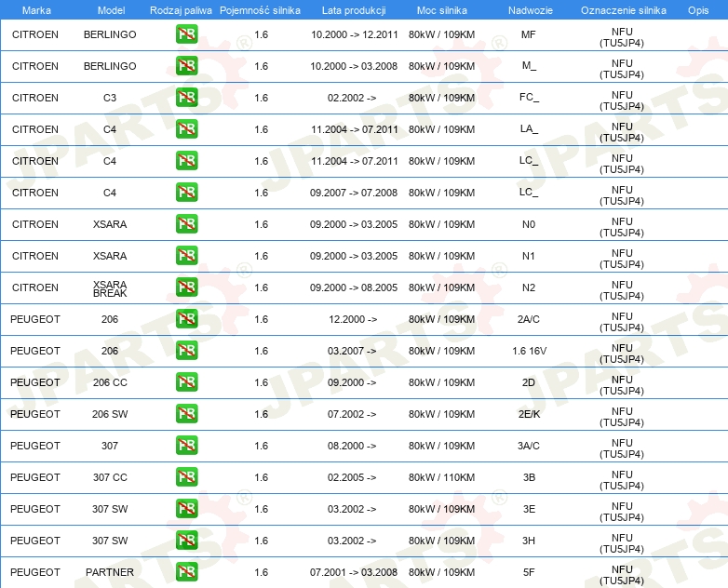728x588 pixels.
Task: Click the body code N1
Action: pos(529,256)
